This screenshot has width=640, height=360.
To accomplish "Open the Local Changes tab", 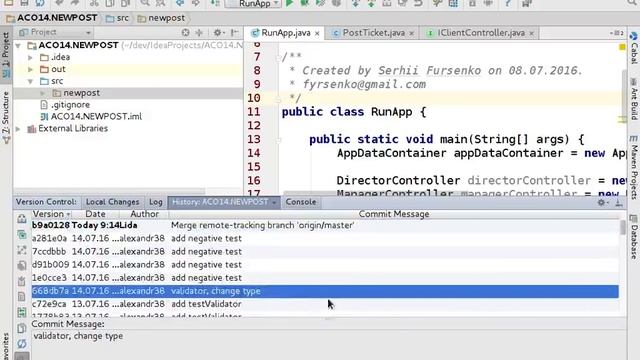I will point(112,202).
